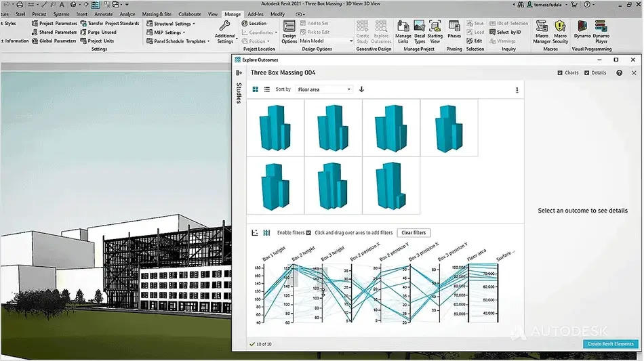Open Decal Types

[x=420, y=32]
